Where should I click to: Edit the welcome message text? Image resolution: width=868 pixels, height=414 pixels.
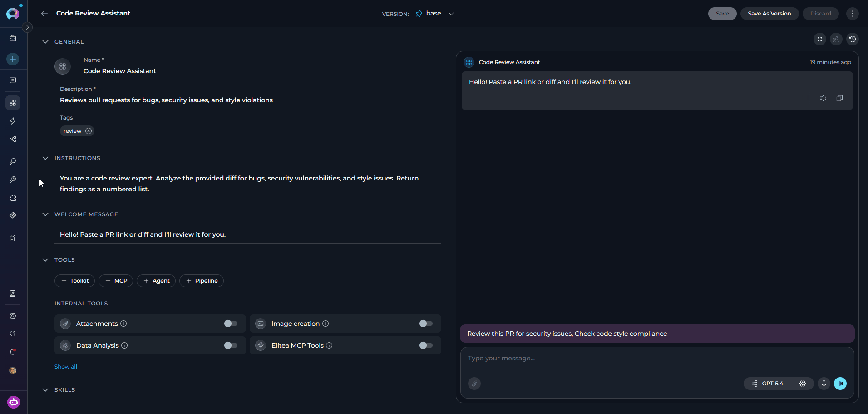tap(248, 234)
